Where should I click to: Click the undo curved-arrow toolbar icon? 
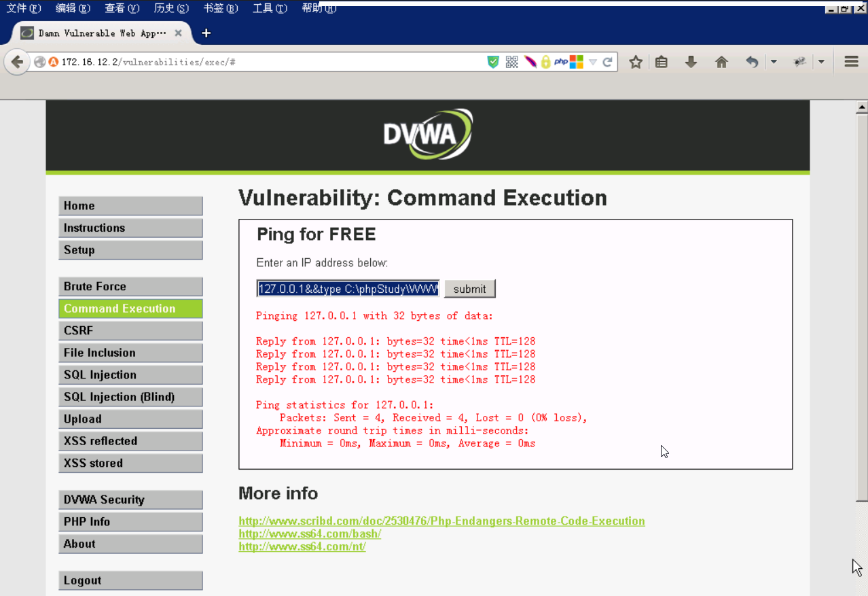[x=752, y=62]
